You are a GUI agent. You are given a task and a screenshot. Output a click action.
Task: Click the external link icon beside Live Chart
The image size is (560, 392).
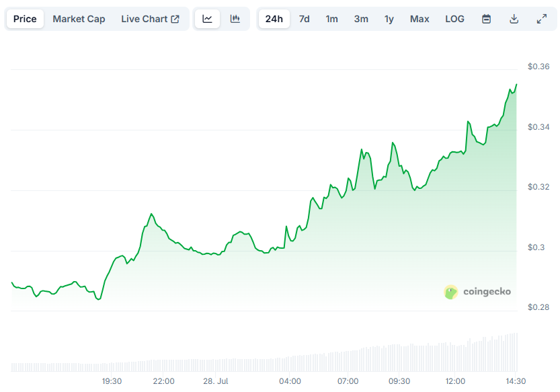click(x=175, y=19)
